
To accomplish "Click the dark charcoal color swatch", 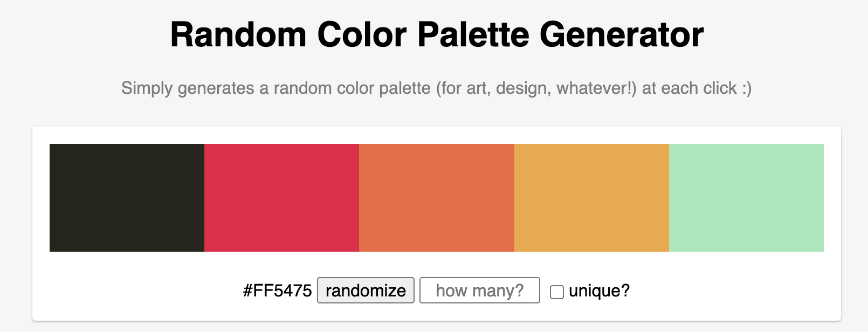I will point(127,197).
